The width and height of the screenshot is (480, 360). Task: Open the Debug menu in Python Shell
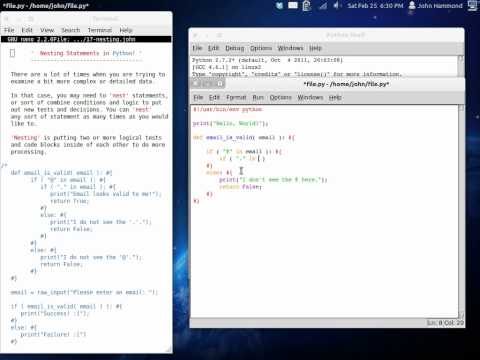[235, 48]
